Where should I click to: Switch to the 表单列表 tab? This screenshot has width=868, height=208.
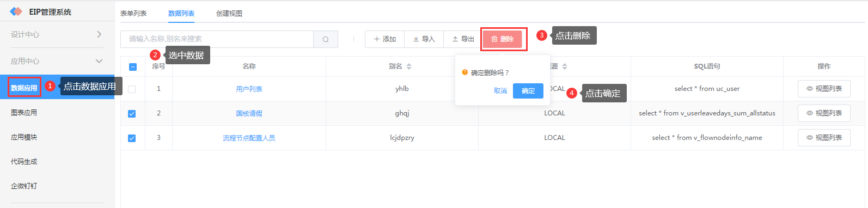click(133, 14)
